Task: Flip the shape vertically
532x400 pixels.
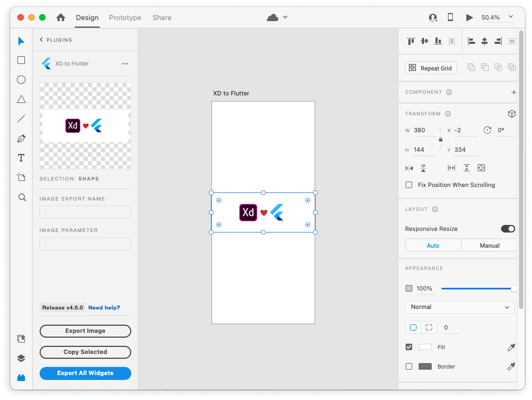Action: [423, 168]
